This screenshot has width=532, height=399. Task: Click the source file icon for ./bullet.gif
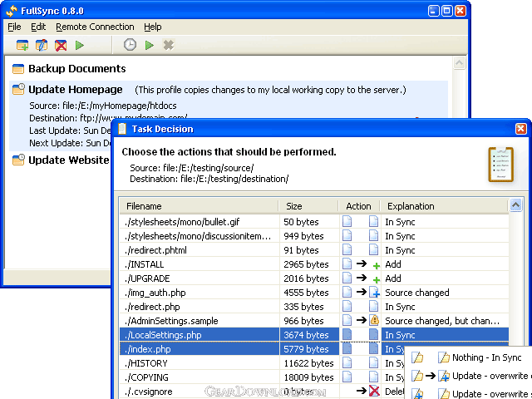coord(347,222)
